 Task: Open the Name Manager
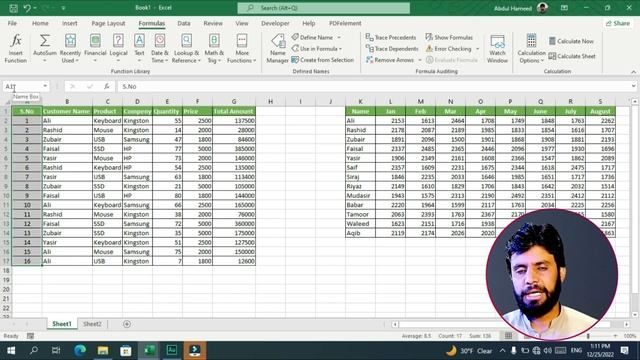[278, 48]
